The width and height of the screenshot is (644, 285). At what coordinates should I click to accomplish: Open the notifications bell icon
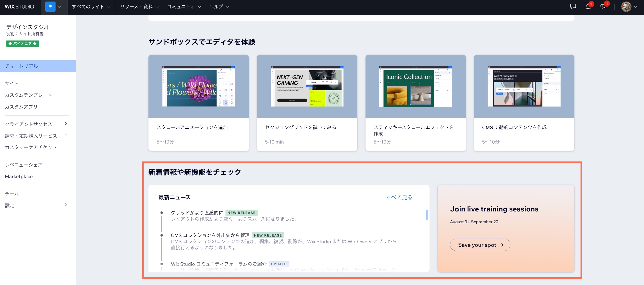(x=588, y=7)
